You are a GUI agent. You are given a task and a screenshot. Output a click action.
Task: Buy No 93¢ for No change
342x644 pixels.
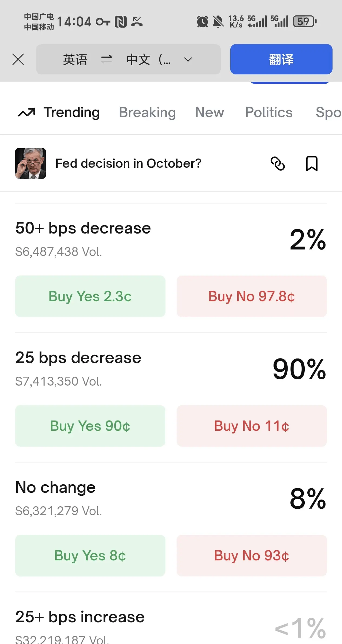252,556
